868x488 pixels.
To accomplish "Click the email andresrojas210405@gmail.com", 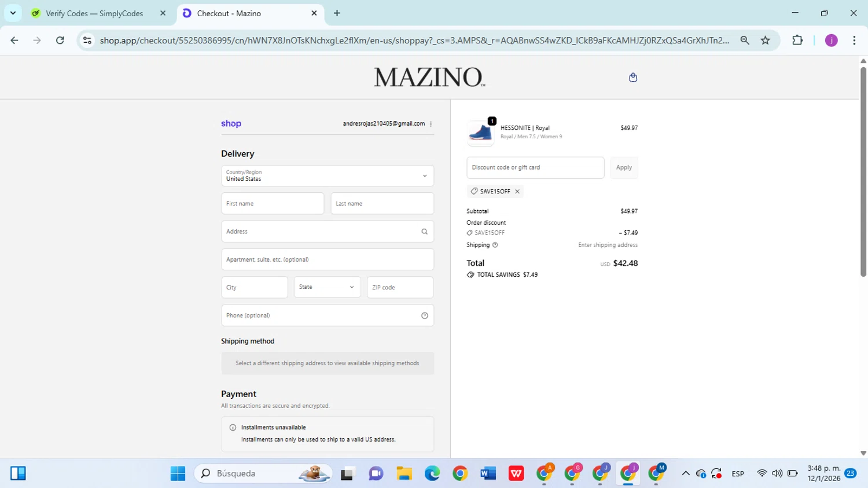I will point(384,124).
